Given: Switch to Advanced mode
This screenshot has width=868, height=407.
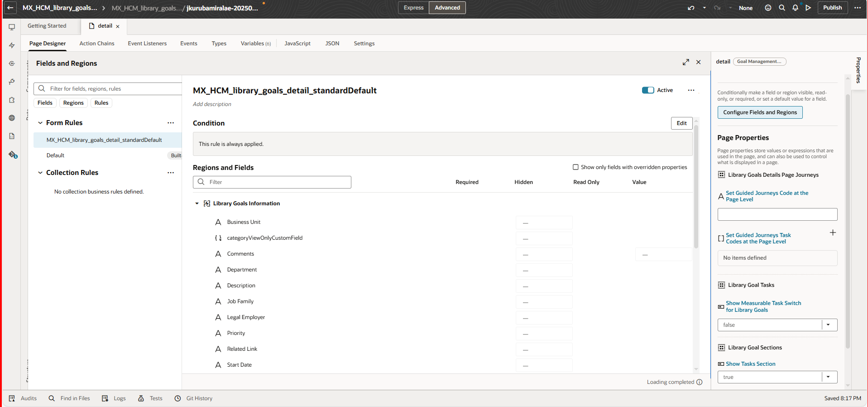Looking at the screenshot, I should (x=447, y=8).
